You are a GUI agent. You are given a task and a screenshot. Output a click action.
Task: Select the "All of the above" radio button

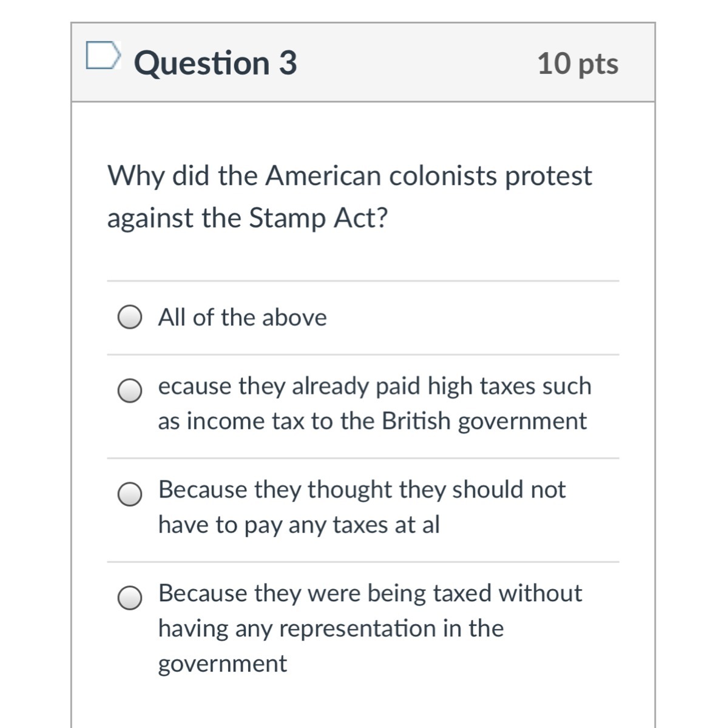pyautogui.click(x=130, y=318)
